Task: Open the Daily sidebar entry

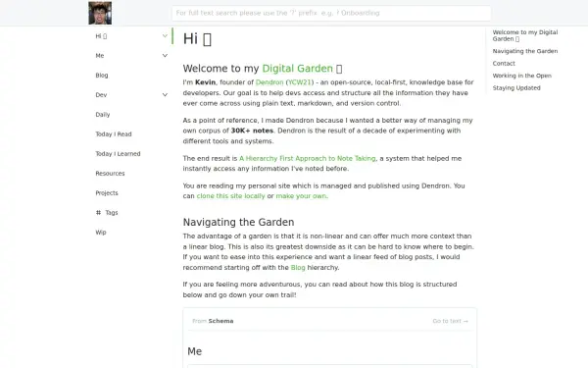Action: pyautogui.click(x=103, y=115)
